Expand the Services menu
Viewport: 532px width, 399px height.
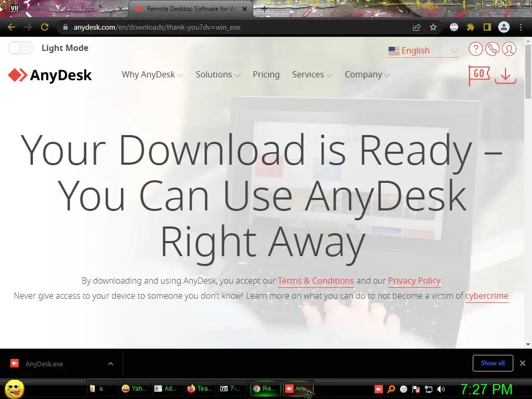click(312, 75)
